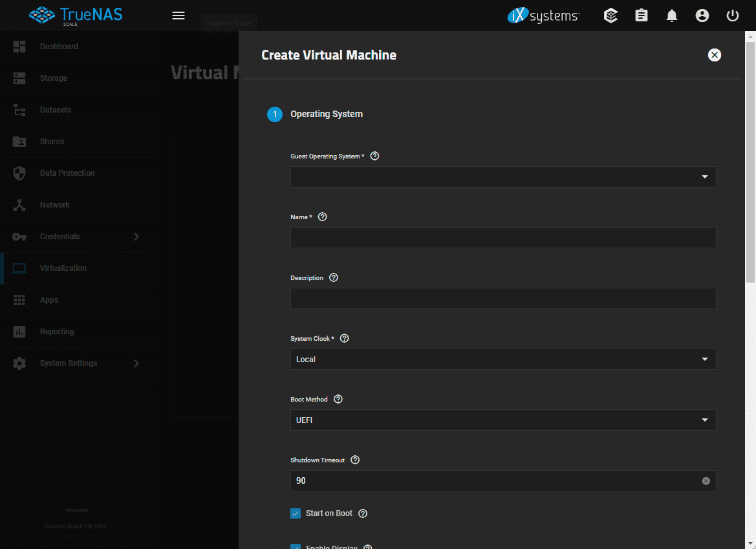Open the Reporting section
This screenshot has height=549, width=756.
(57, 331)
